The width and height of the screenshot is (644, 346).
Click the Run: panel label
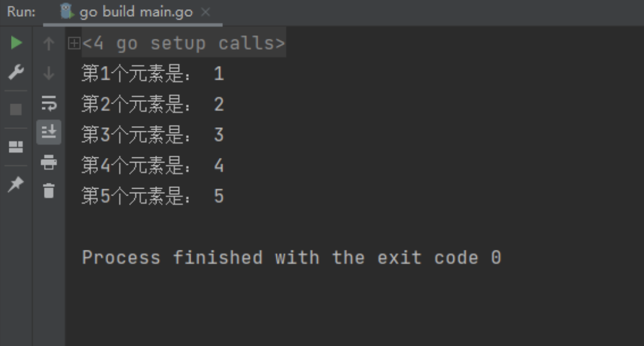tap(21, 12)
